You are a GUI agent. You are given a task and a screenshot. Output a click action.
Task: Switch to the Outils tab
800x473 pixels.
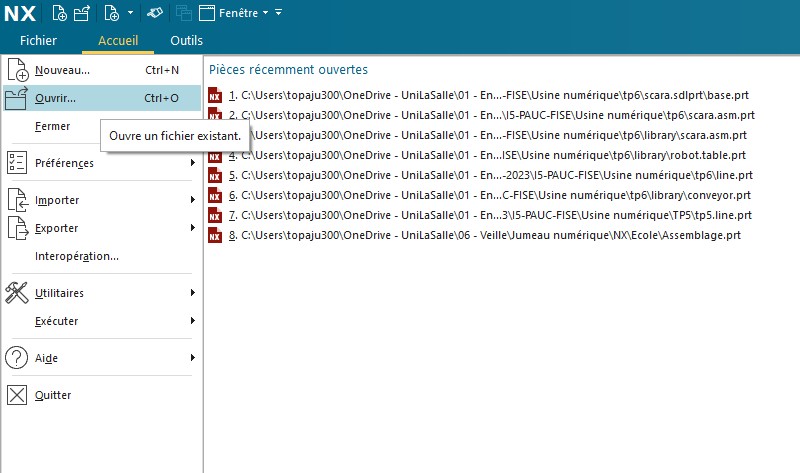point(186,40)
